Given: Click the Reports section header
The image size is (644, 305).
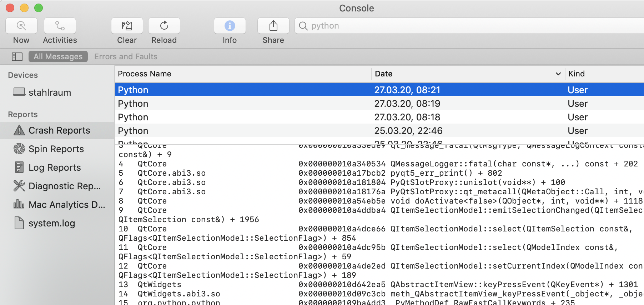Looking at the screenshot, I should 23,114.
